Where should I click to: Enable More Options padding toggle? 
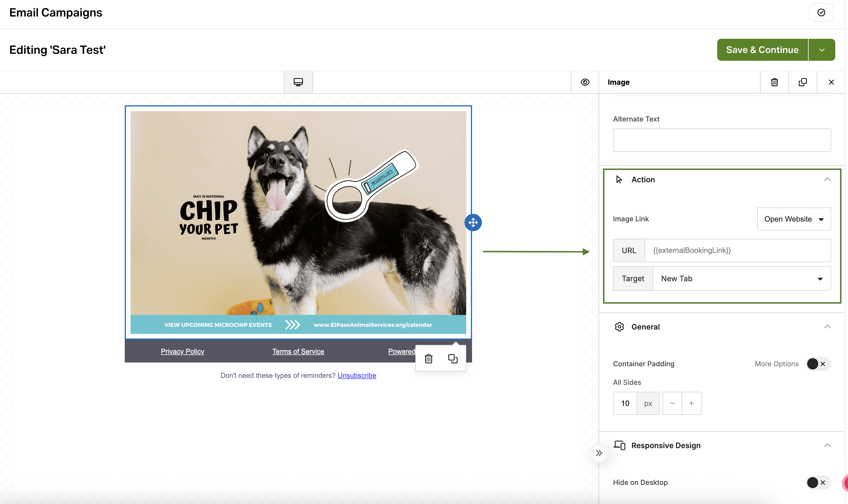[818, 364]
